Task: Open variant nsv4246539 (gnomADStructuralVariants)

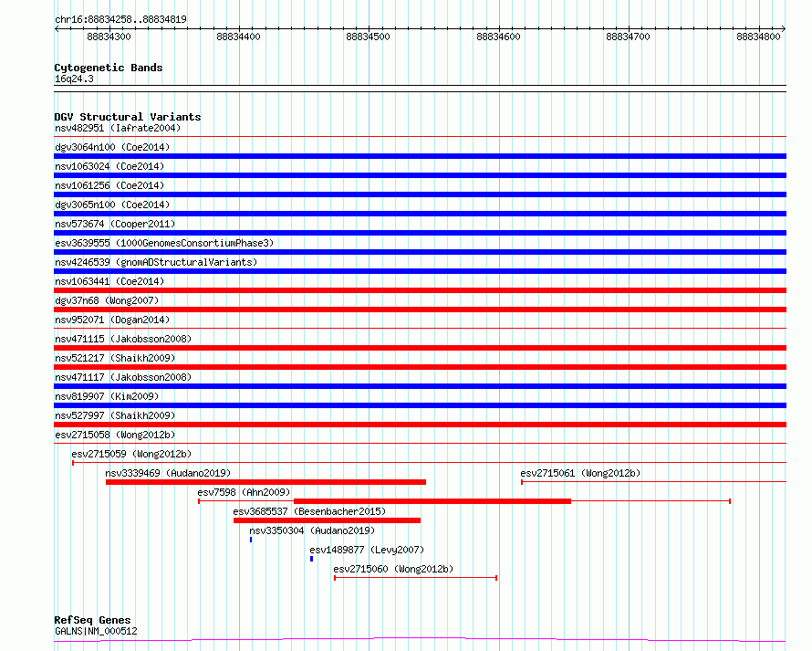Action: click(x=156, y=262)
